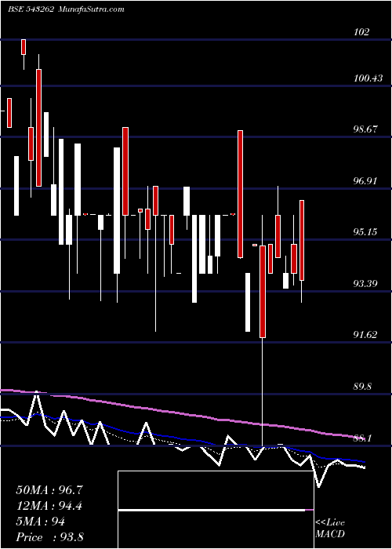This screenshot has height=549, width=392.
Task: Click the 50MA : 96.7 reading
Action: [49, 490]
